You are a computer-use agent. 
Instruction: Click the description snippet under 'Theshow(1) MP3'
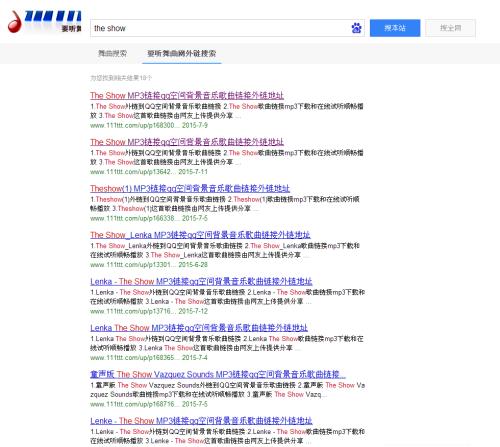click(225, 204)
